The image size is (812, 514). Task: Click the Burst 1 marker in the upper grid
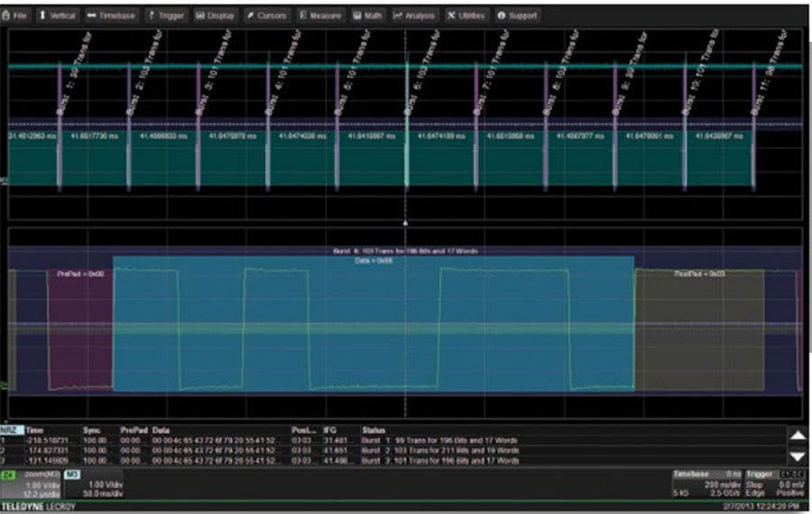click(x=60, y=127)
